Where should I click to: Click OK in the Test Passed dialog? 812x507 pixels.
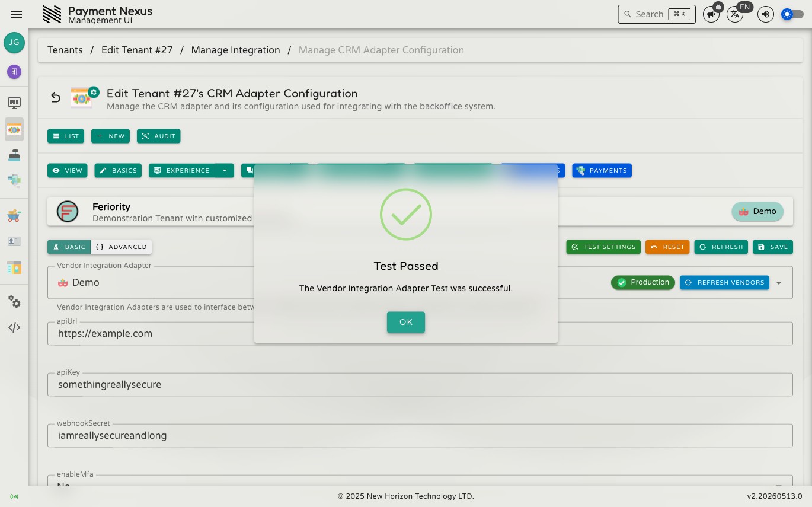click(x=406, y=322)
